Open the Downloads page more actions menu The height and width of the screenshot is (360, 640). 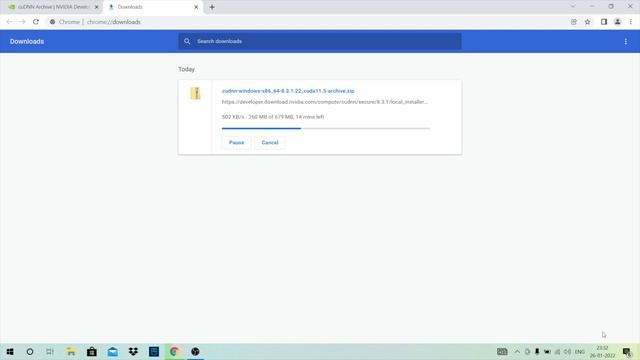pos(626,42)
